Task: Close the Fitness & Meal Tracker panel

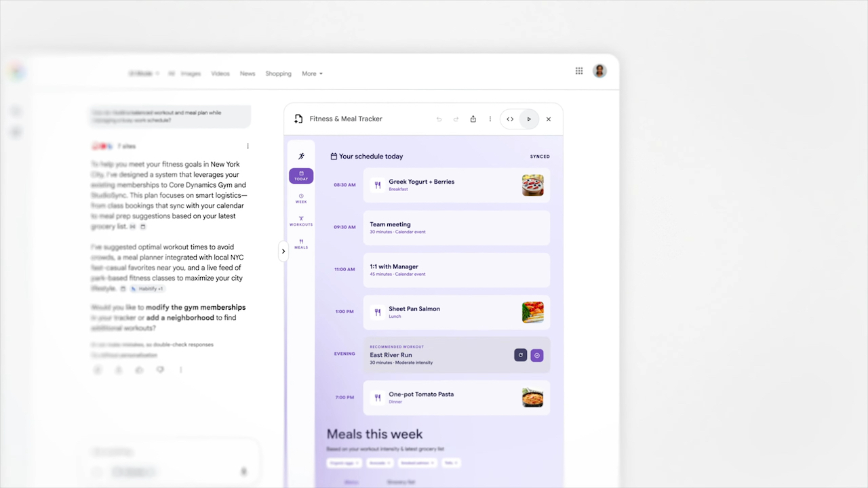Action: [x=549, y=119]
